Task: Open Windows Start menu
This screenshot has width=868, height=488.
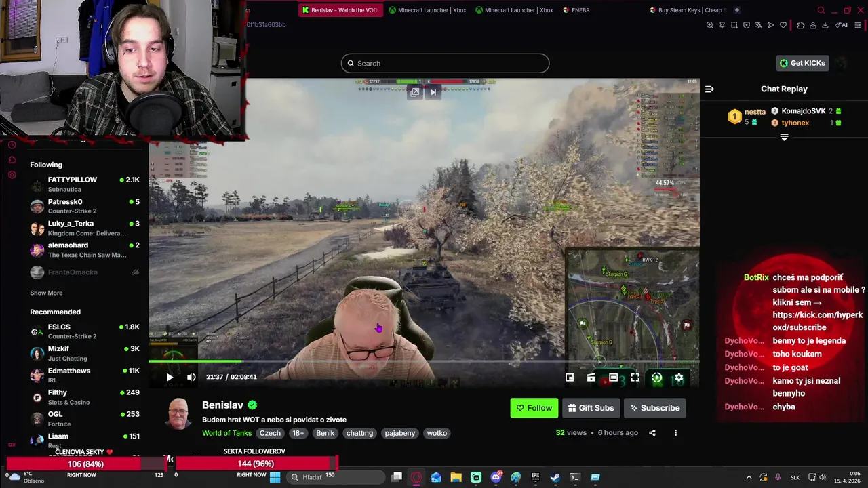Action: 275,477
